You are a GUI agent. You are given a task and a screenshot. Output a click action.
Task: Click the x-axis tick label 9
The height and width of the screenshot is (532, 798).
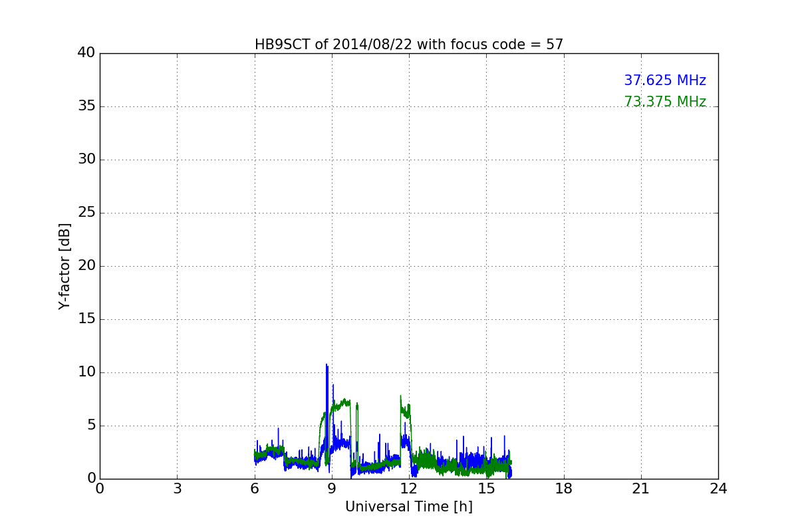pyautogui.click(x=332, y=489)
